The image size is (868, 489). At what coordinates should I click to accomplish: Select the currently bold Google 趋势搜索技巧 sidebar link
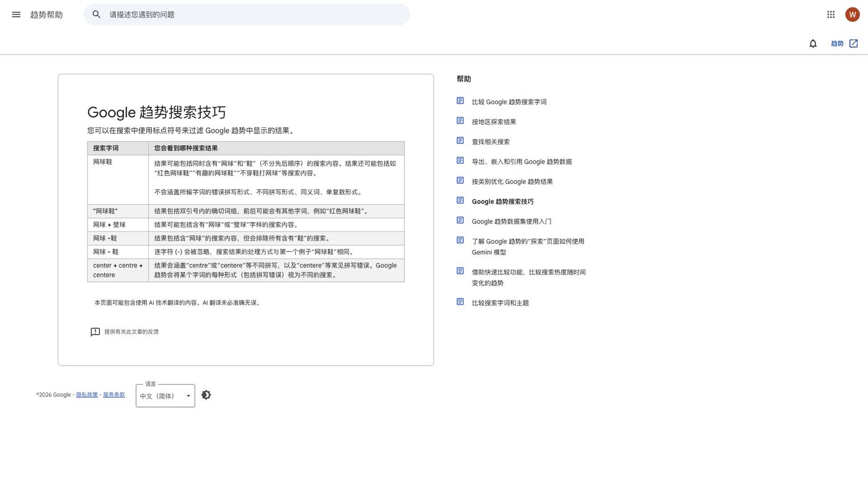click(503, 201)
